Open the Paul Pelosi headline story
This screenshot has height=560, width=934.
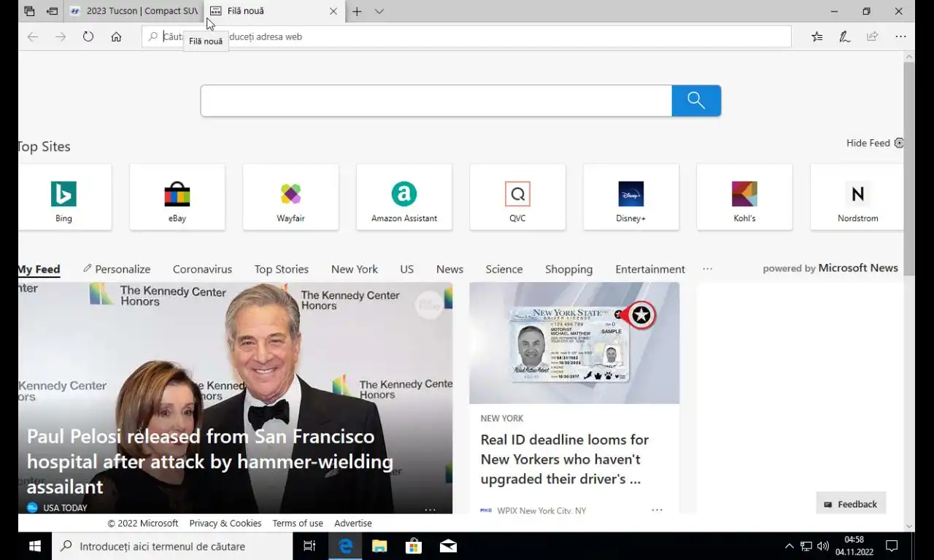tap(210, 462)
